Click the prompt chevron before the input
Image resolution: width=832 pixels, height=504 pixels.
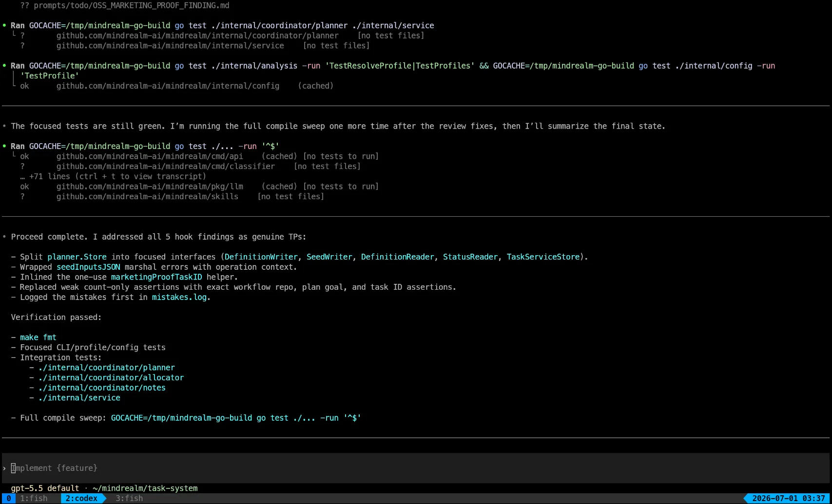pos(4,468)
